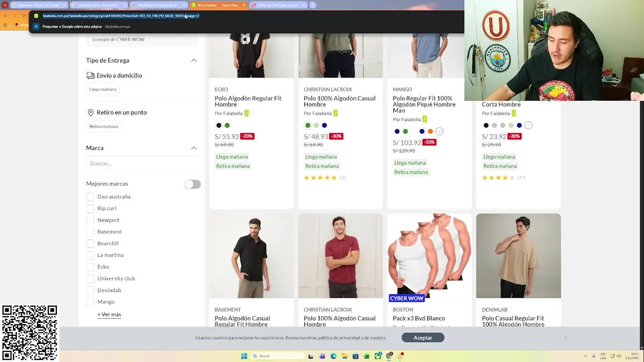Open the Ecko Polo Algodón Regular Fit Hombre product
The width and height of the screenshot is (644, 362).
pyautogui.click(x=248, y=101)
